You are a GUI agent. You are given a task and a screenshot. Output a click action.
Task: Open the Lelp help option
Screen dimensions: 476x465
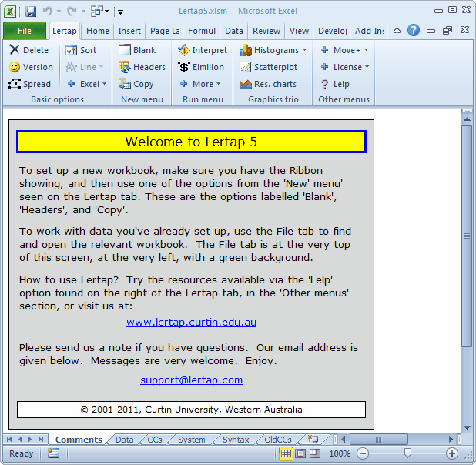click(335, 84)
